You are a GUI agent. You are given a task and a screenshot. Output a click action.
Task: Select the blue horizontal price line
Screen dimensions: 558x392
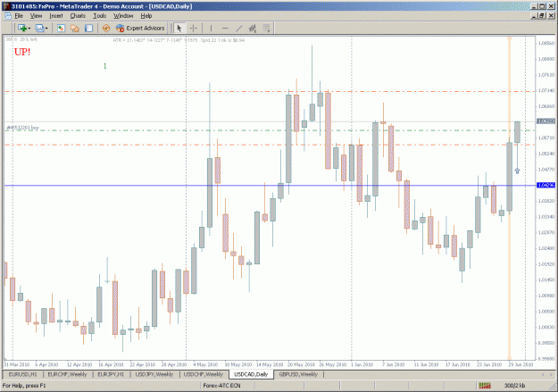(270, 186)
